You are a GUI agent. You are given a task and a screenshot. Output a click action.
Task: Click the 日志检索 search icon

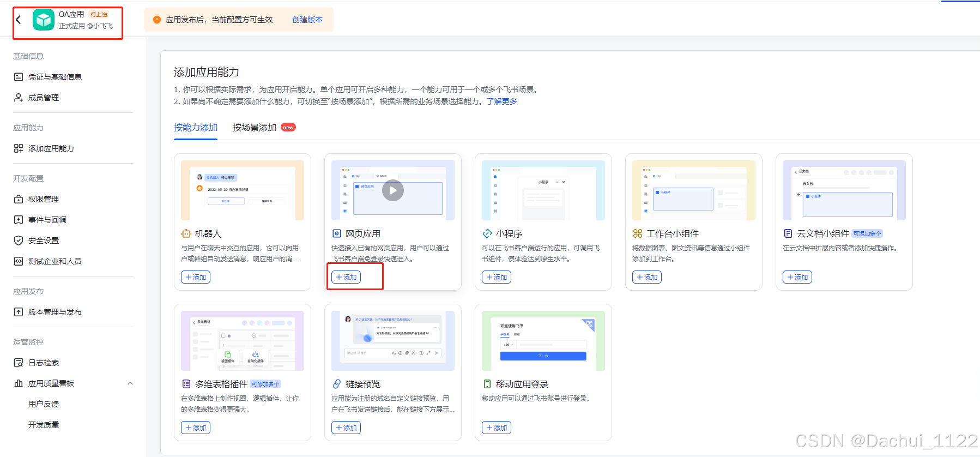coord(19,363)
